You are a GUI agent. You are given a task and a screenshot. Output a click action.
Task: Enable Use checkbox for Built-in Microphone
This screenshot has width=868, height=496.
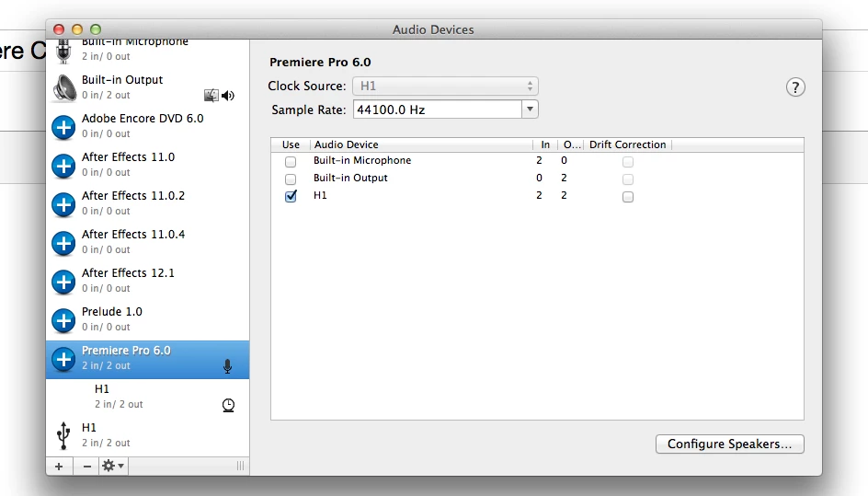tap(291, 161)
